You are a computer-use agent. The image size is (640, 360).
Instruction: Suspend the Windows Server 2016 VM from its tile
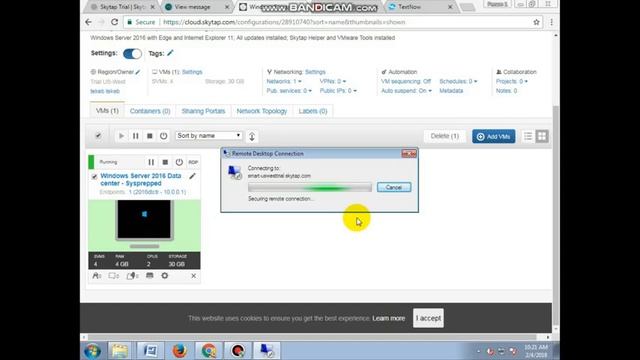point(151,162)
